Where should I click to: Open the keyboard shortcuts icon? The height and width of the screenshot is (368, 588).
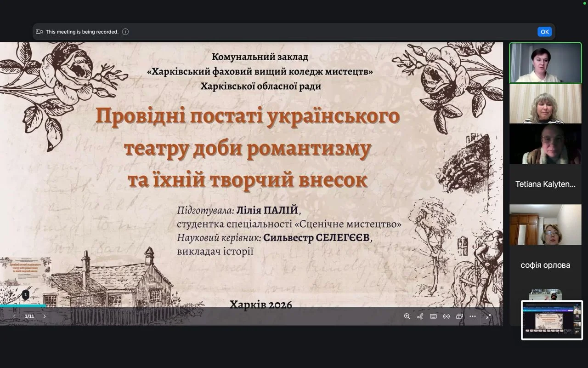[433, 316]
